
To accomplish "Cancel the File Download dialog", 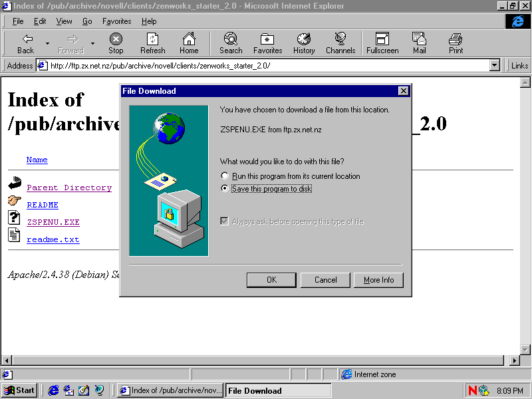I will tap(325, 280).
